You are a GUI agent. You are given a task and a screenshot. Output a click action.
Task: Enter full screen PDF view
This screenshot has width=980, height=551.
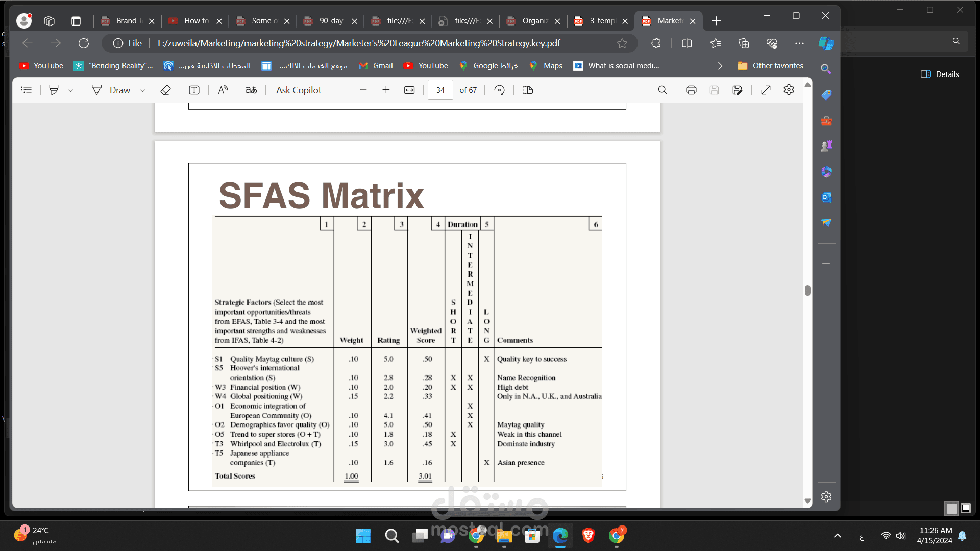(x=766, y=90)
